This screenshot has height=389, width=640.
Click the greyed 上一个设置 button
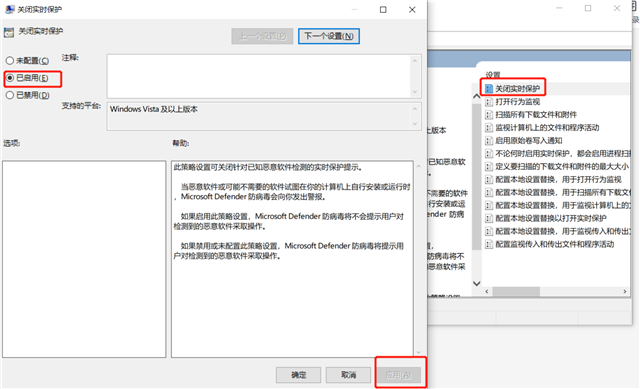[x=262, y=36]
